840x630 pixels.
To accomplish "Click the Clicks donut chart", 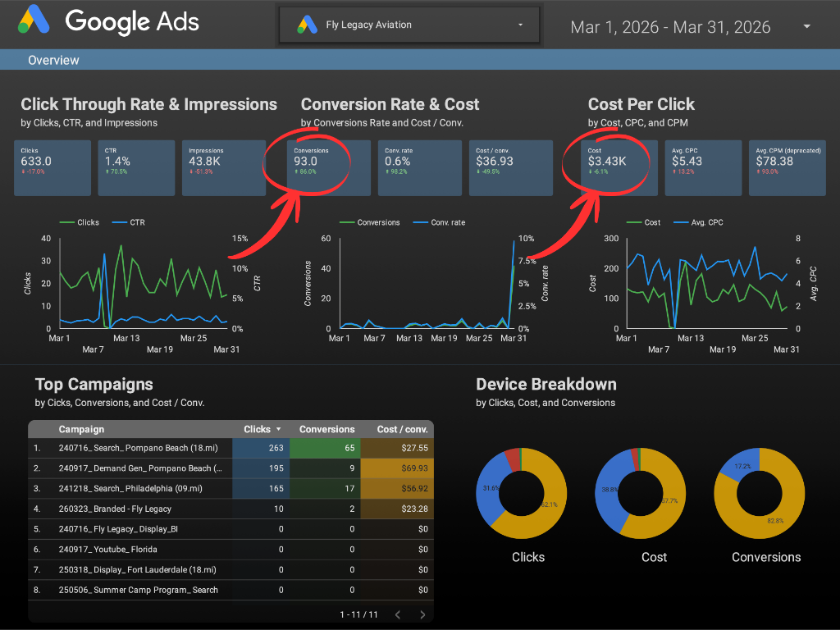I will point(521,493).
